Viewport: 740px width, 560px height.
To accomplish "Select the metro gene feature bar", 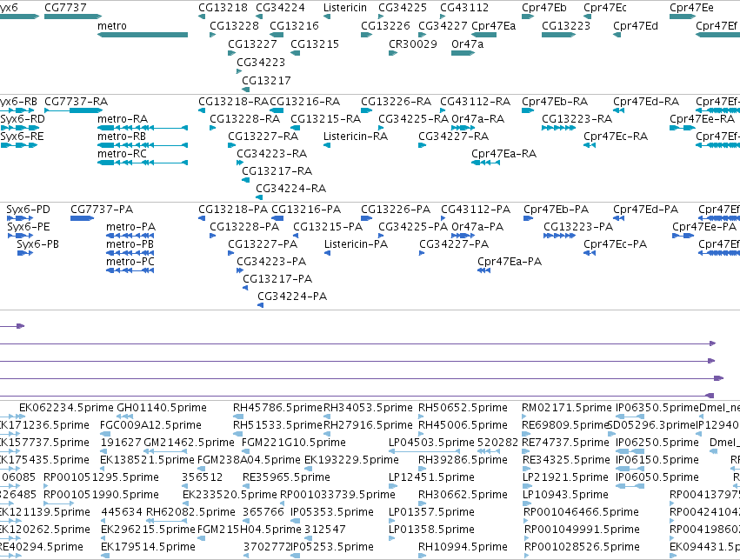I will [x=143, y=35].
